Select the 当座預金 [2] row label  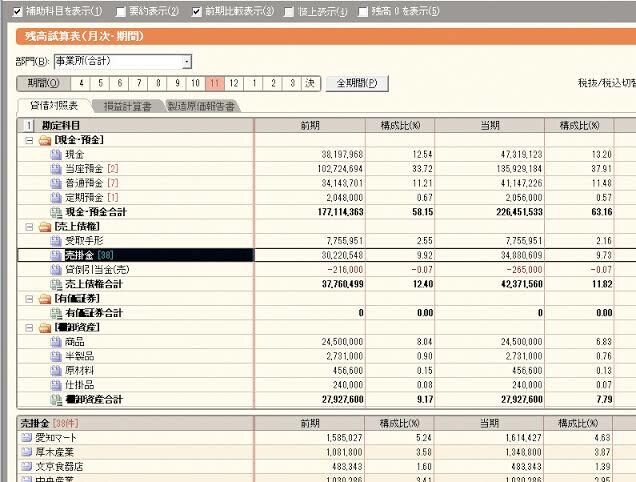coord(92,169)
